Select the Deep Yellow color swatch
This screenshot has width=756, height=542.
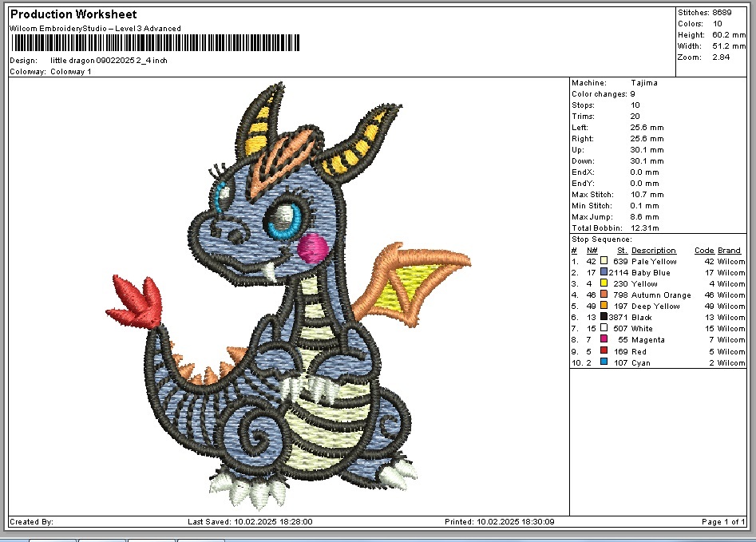[x=604, y=307]
